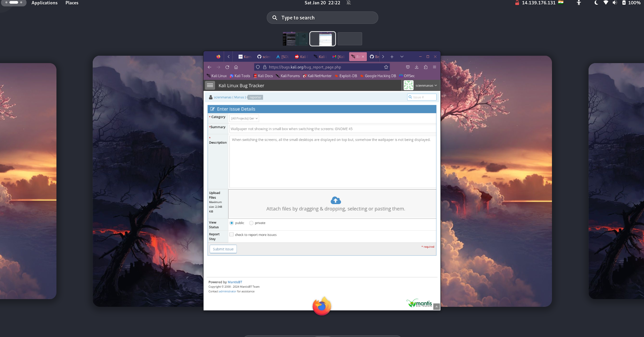
Task: Click the Submit Issue button
Action: pyautogui.click(x=223, y=249)
